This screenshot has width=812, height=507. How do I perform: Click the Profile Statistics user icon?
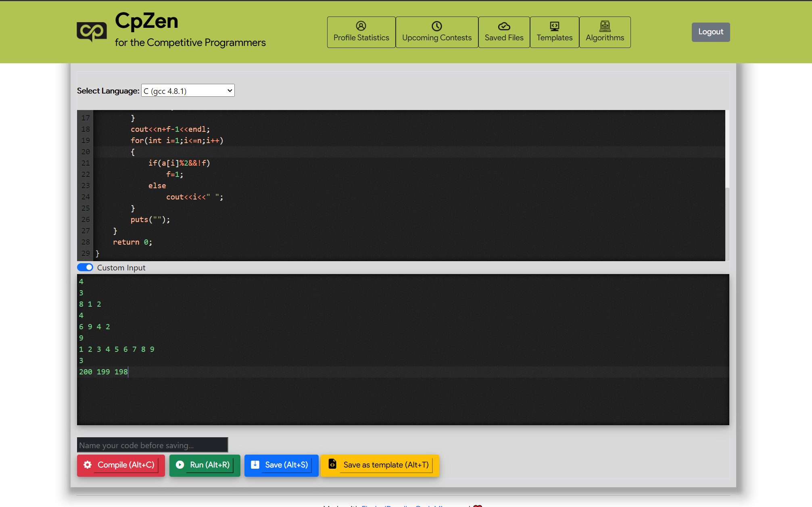pyautogui.click(x=361, y=26)
